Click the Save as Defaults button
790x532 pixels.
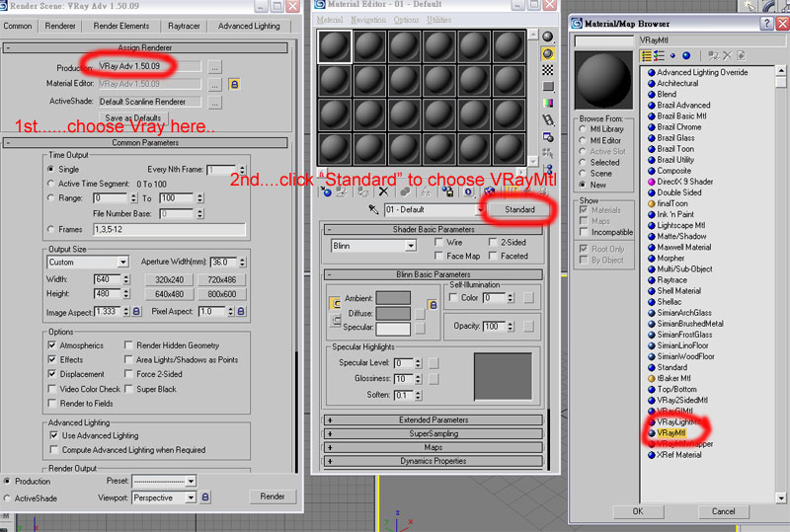tap(133, 117)
